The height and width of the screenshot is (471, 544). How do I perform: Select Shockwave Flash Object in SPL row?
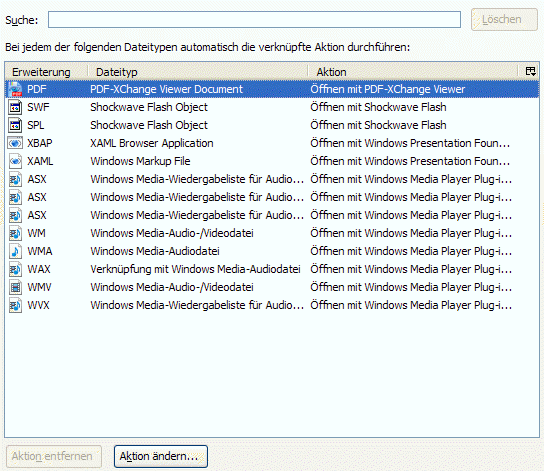click(149, 125)
